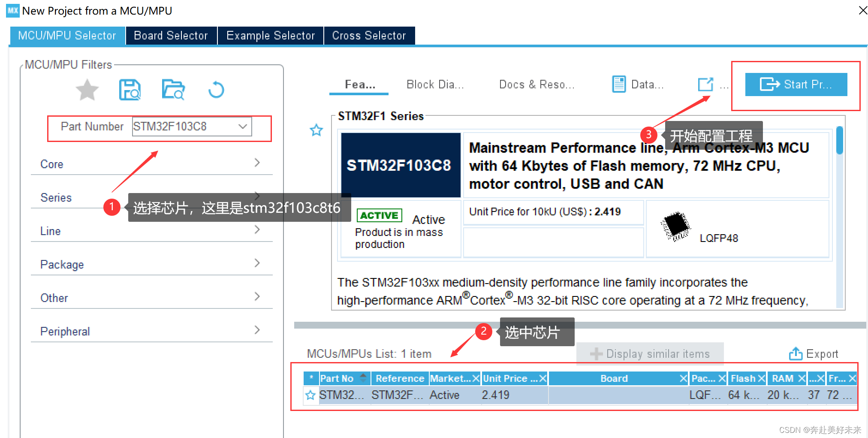Screen dimensions: 868x438
Task: Toggle the favorite star in the STM32 list row
Action: pyautogui.click(x=310, y=395)
